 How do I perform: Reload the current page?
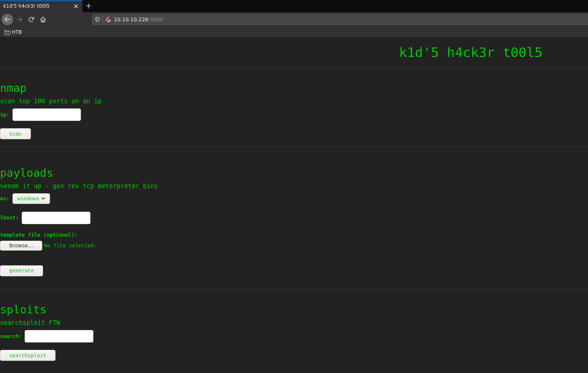pos(31,19)
